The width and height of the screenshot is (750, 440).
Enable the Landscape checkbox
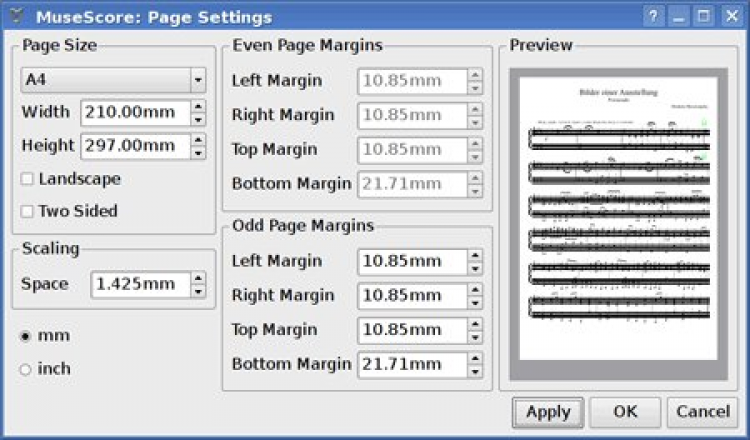pyautogui.click(x=27, y=180)
